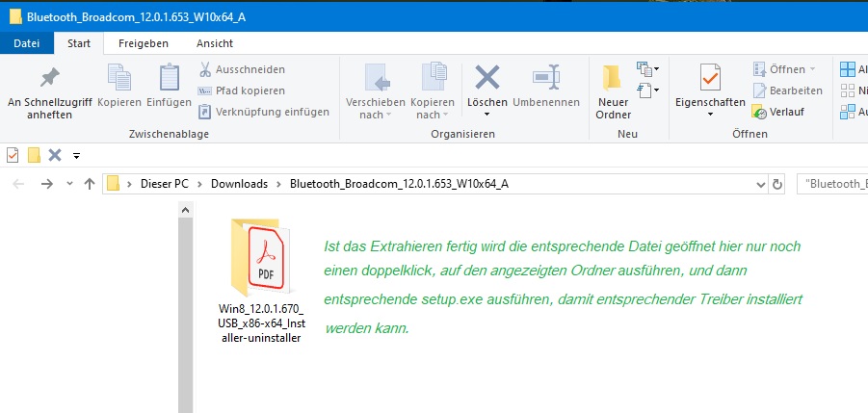868x413 pixels.
Task: Refresh the folder view
Action: click(x=777, y=185)
